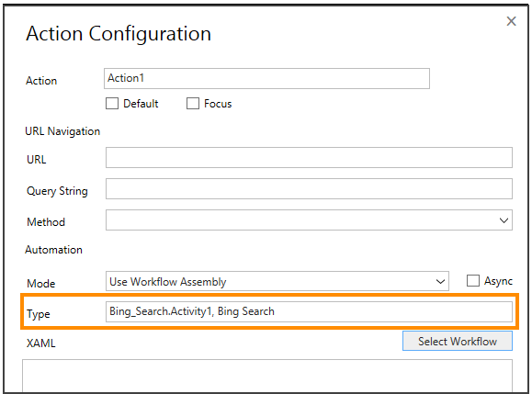Click the URL Navigation section label
The image size is (532, 394).
(x=62, y=131)
